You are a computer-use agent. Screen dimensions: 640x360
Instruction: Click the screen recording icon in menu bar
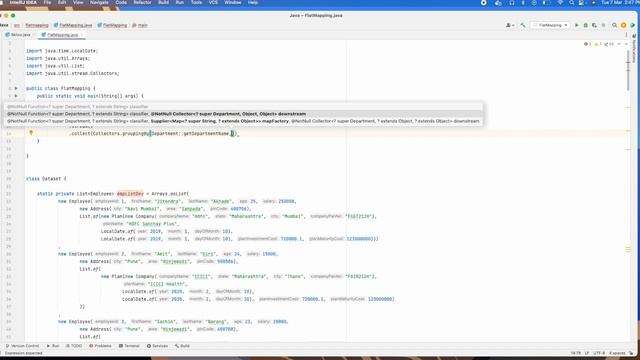tap(484, 2)
